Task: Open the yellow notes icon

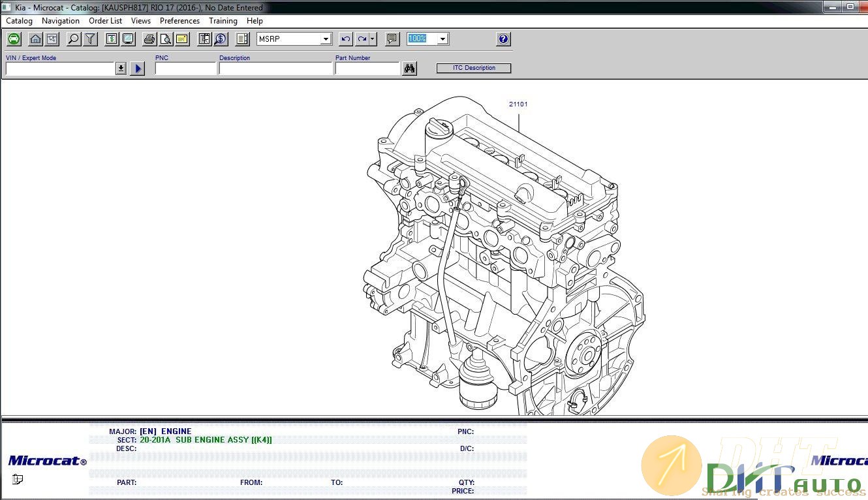Action: click(182, 39)
